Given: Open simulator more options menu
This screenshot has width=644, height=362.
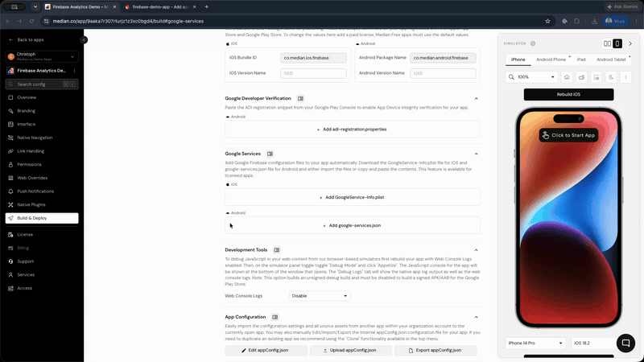Looking at the screenshot, I should [x=625, y=77].
